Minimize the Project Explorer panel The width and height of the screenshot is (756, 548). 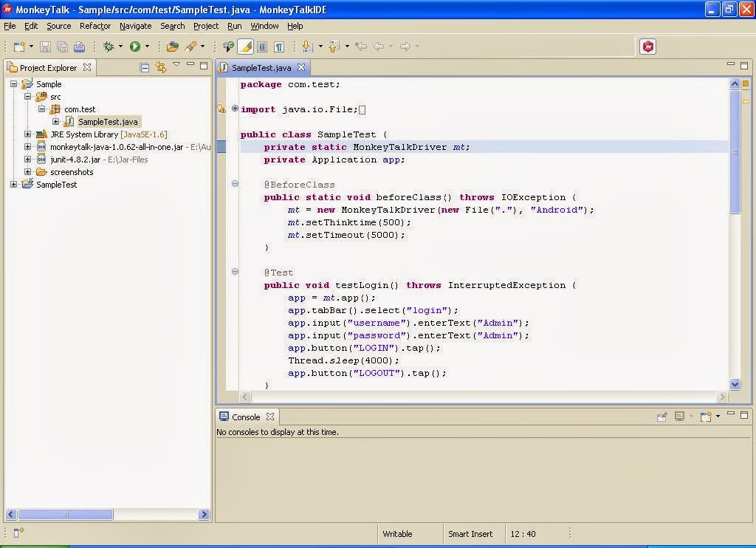click(190, 64)
